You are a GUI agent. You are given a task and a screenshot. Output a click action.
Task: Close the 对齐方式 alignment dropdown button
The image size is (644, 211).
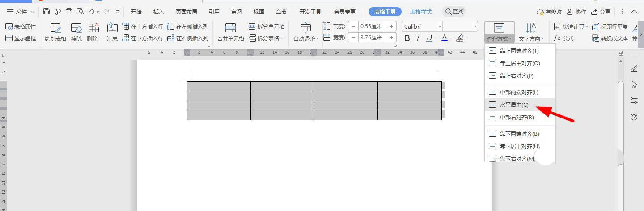(x=500, y=32)
